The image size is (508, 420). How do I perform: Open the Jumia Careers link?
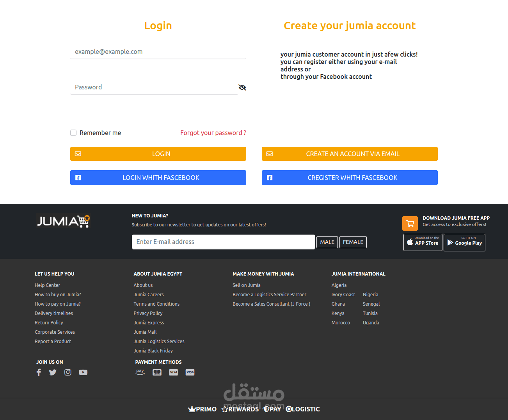149,295
